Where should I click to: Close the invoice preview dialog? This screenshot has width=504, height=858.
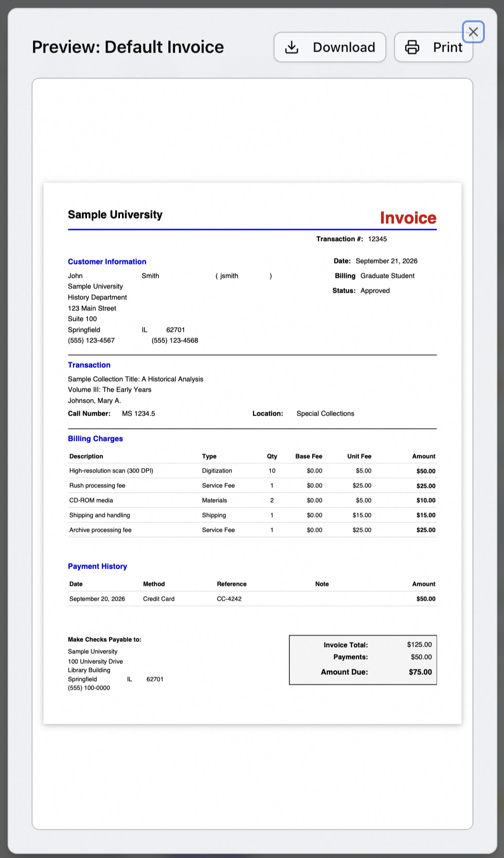(473, 32)
